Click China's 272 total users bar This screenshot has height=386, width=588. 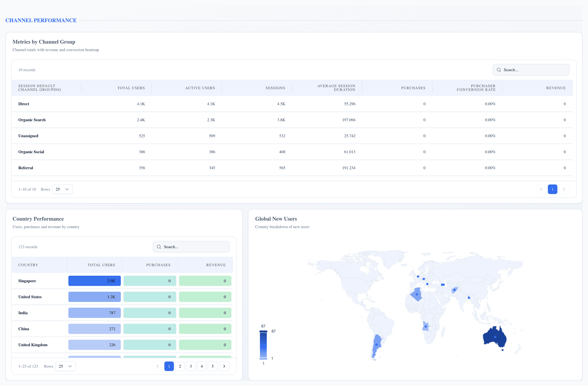[x=94, y=329]
